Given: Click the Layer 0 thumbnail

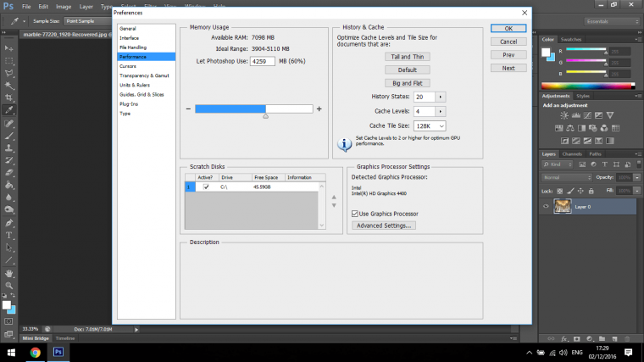Looking at the screenshot, I should [x=563, y=207].
